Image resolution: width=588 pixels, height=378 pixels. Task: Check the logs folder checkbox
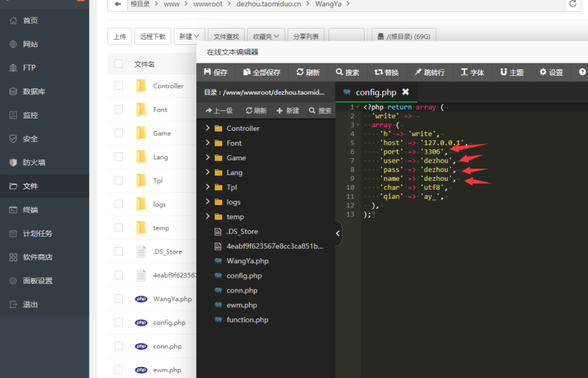[118, 204]
